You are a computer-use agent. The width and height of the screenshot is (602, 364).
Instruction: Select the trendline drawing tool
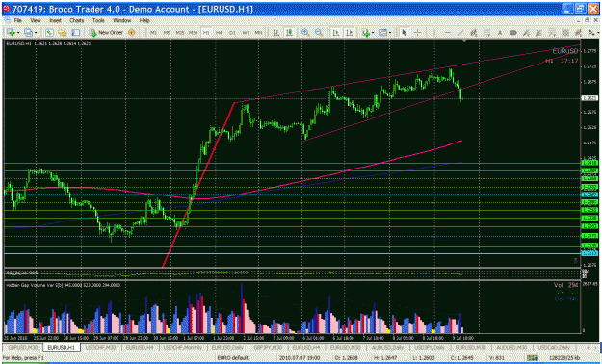460,33
